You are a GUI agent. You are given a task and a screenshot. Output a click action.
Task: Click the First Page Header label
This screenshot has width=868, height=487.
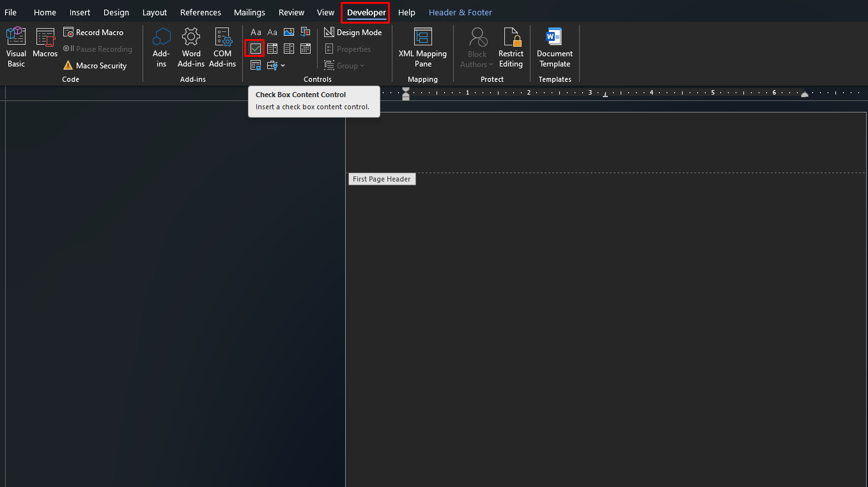click(x=382, y=179)
